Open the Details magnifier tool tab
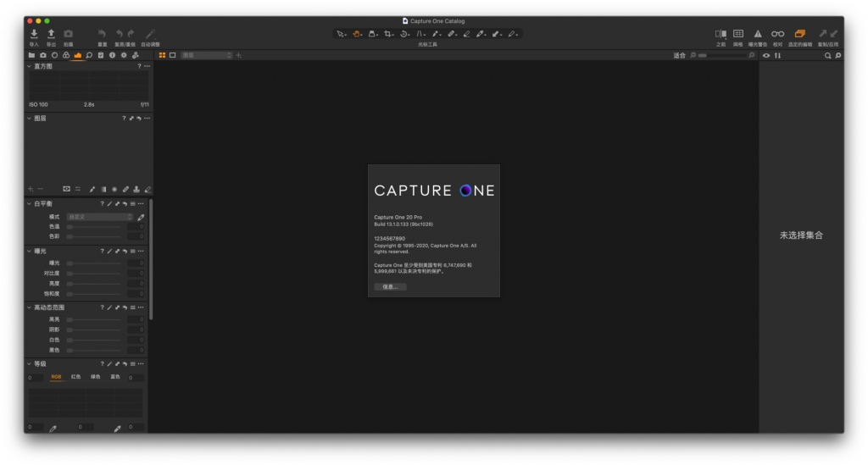 point(89,55)
